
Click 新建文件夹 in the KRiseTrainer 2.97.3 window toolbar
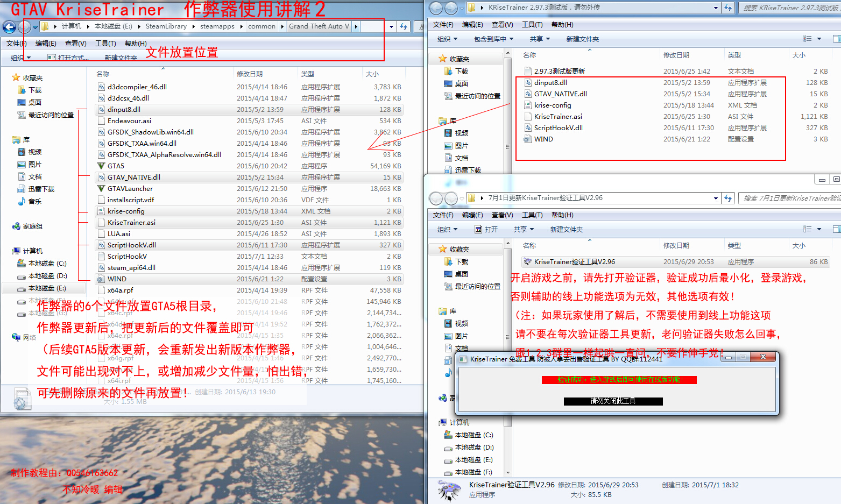click(x=583, y=39)
